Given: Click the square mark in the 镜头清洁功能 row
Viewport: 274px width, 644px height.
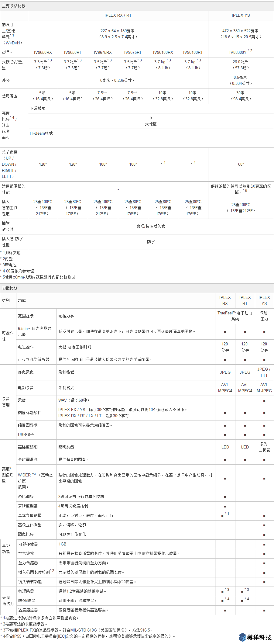Looking at the screenshot, I should click(x=264, y=582).
